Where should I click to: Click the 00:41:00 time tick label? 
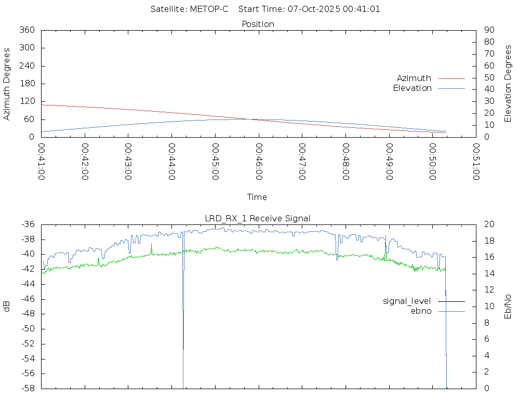(x=42, y=162)
